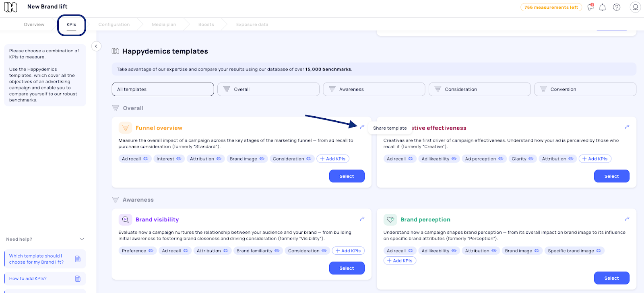Preview the Ad recall KPI in Funnel overview
The height and width of the screenshot is (293, 644).
coord(146,159)
